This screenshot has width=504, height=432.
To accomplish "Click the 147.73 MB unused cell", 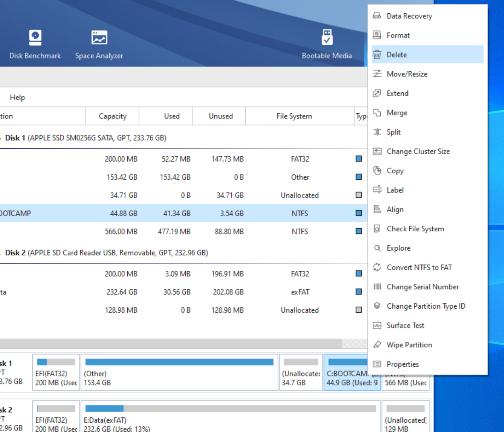I will (228, 159).
